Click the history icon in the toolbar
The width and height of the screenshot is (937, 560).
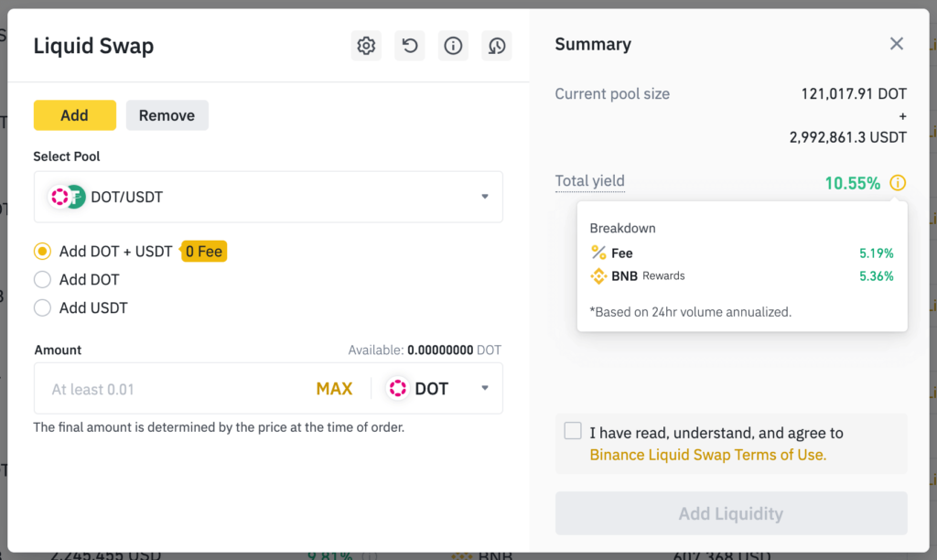[x=496, y=45]
